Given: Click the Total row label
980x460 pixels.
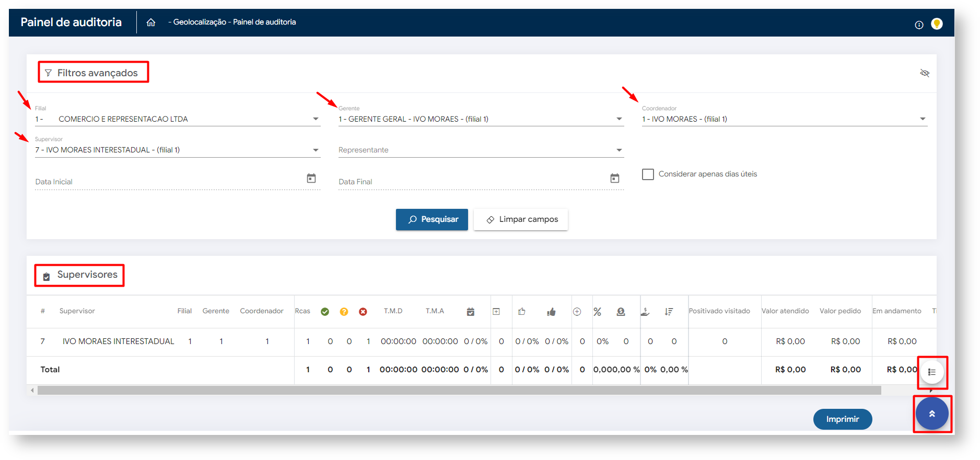Looking at the screenshot, I should click(50, 370).
